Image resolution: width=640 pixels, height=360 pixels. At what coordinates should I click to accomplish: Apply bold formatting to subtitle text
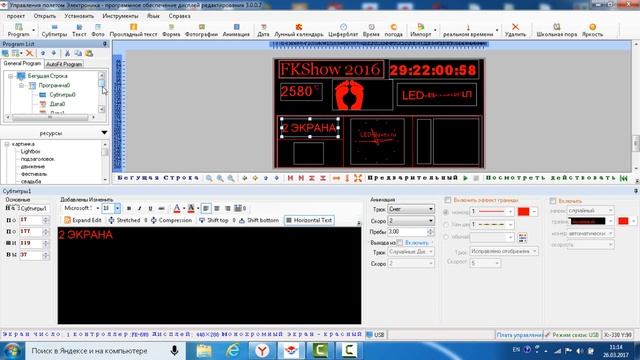pos(129,208)
